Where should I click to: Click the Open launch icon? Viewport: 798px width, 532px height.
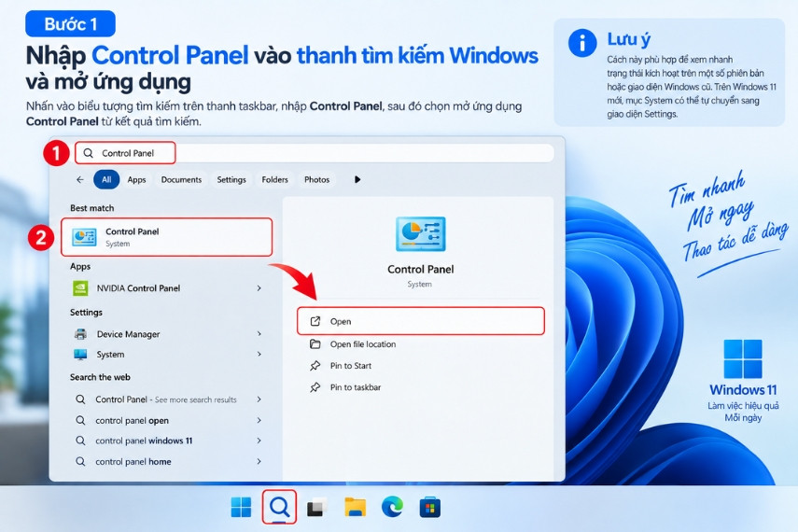315,321
